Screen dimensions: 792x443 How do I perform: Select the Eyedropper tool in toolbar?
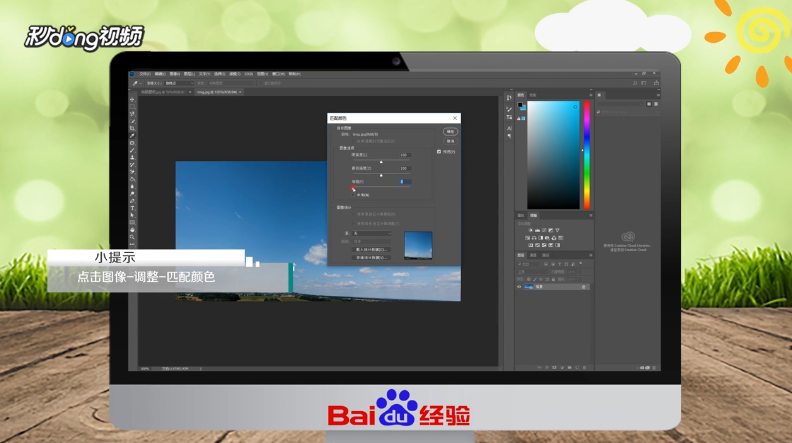tap(132, 135)
